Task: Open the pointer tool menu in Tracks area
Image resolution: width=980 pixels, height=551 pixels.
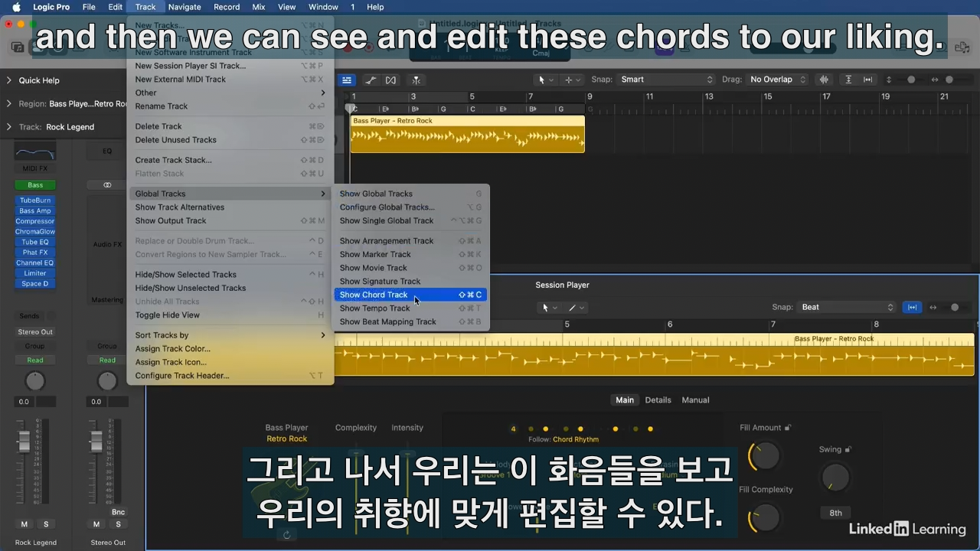Action: coord(545,80)
